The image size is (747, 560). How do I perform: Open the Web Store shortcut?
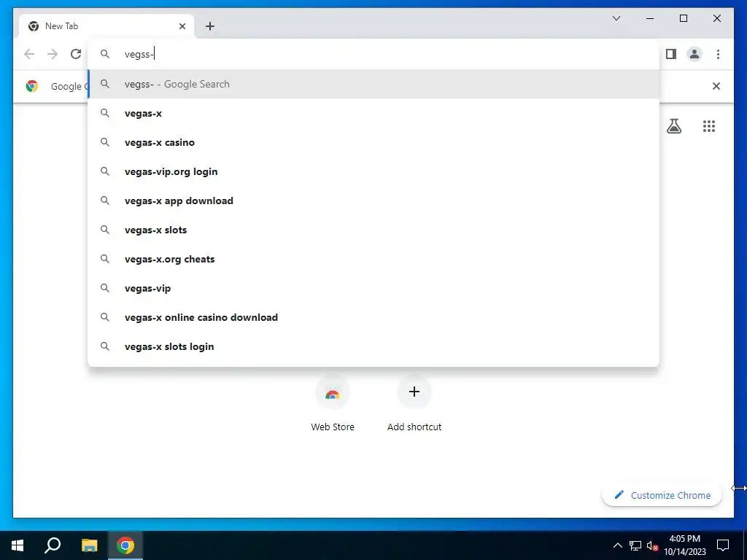333,402
